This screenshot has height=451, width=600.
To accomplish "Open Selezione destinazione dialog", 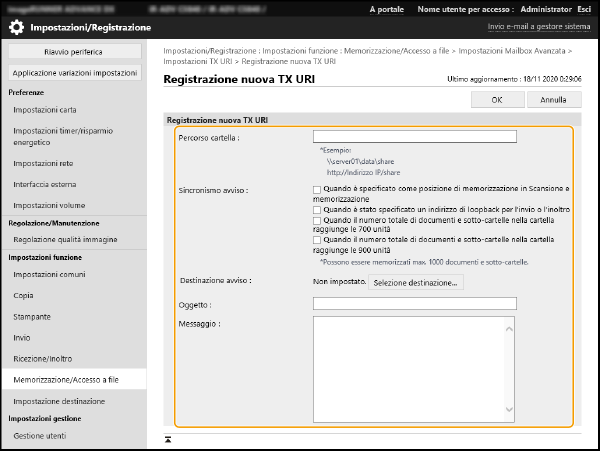I will click(417, 283).
